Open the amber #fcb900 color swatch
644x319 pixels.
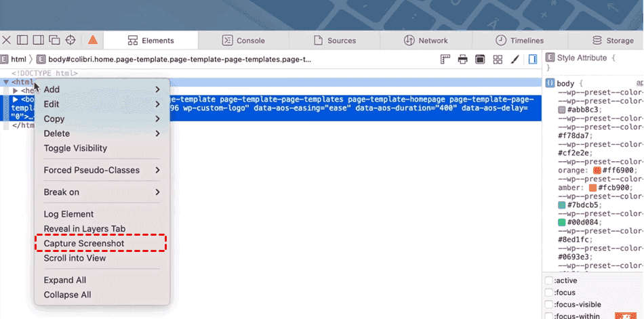coord(592,188)
